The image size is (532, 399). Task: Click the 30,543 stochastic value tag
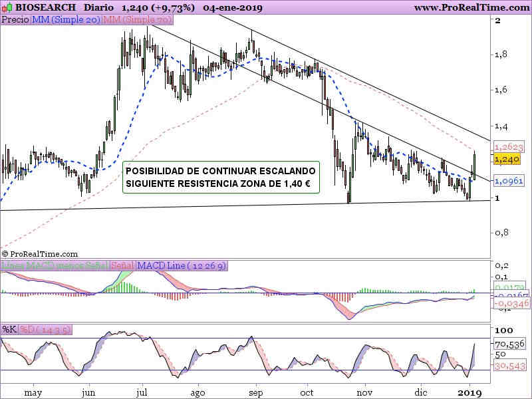click(x=509, y=366)
